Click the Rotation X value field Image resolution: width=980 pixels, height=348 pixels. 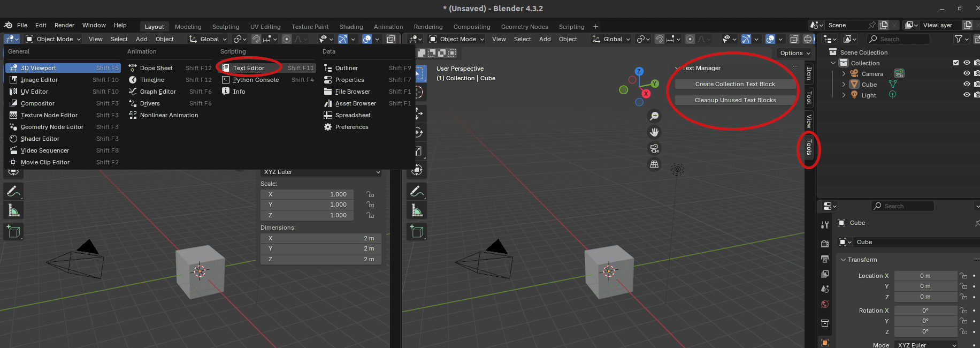[x=925, y=311]
